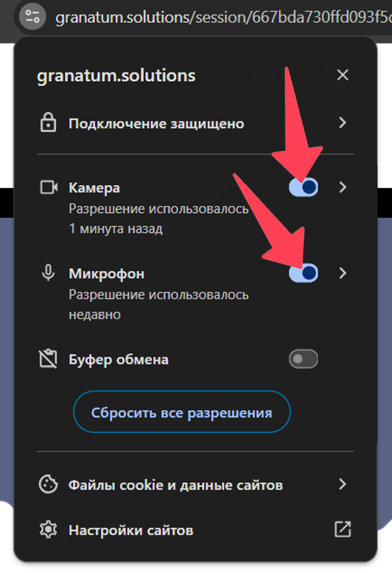Screen dimensions: 392x573
Task: Close the granatum.solutions site info popup
Action: pos(343,75)
